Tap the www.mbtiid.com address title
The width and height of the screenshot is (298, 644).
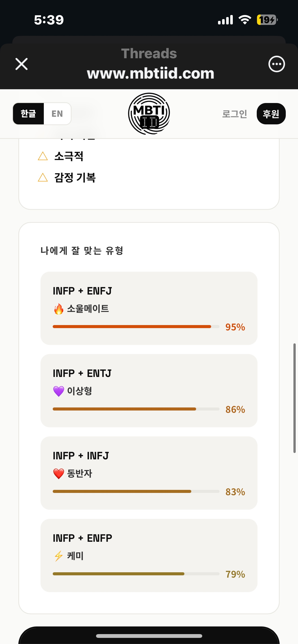[150, 74]
